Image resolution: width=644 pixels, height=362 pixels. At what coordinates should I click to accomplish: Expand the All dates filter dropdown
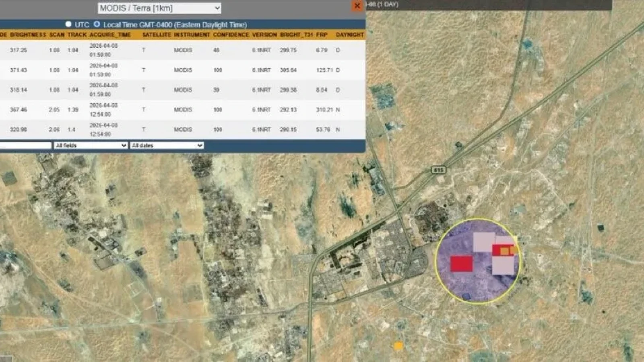pyautogui.click(x=167, y=145)
